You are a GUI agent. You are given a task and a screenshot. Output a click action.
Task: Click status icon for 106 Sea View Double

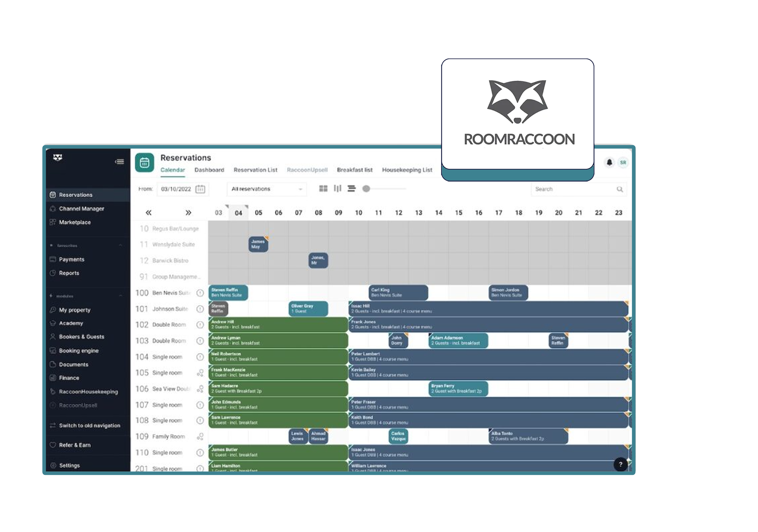pyautogui.click(x=200, y=389)
